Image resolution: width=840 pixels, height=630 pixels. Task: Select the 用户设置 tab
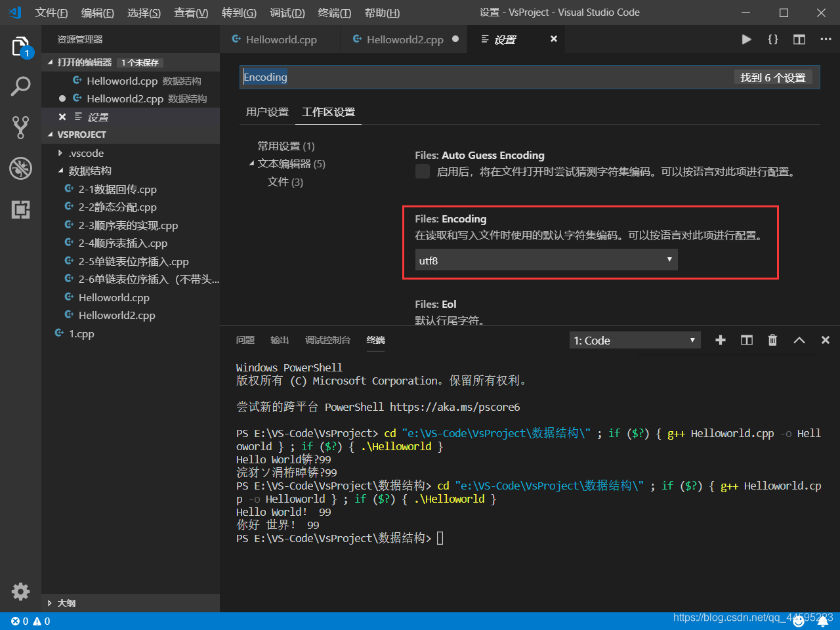(267, 112)
